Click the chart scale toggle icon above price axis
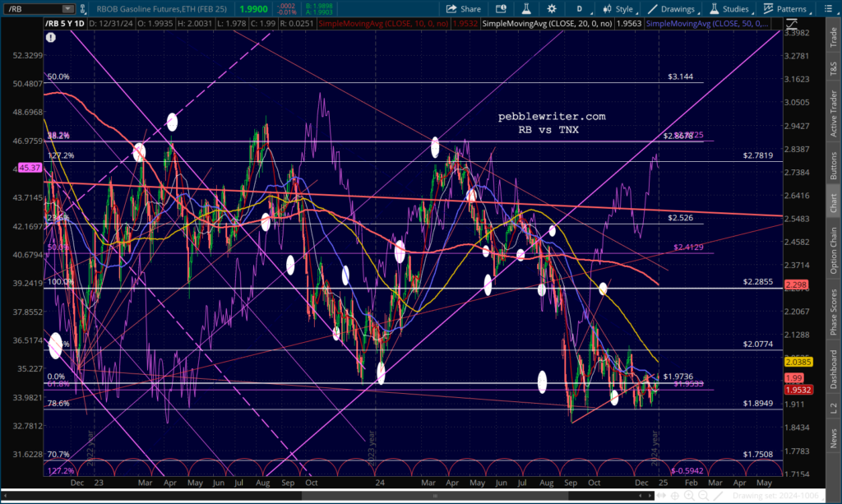842x504 pixels. [x=792, y=24]
